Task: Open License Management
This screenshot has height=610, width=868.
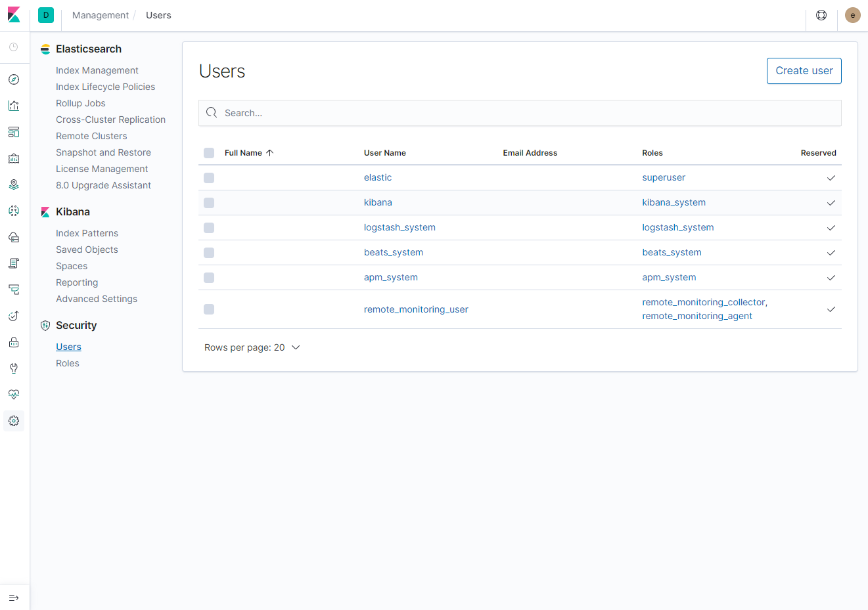Action: click(102, 169)
